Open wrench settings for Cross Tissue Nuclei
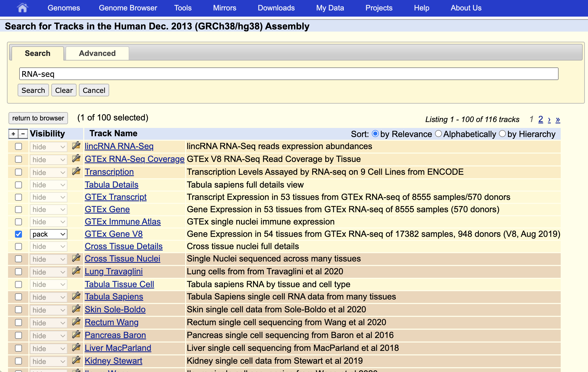This screenshot has width=588, height=372. tap(76, 258)
